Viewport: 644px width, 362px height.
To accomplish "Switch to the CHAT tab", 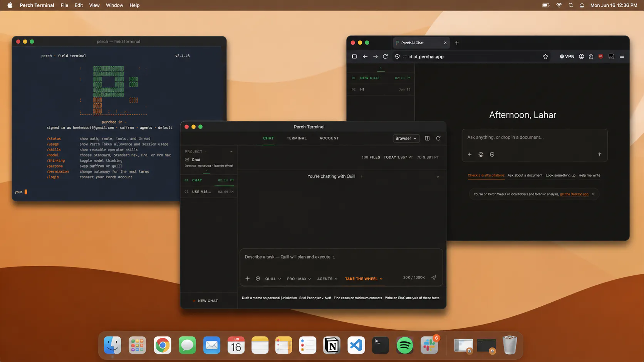I will pyautogui.click(x=268, y=138).
